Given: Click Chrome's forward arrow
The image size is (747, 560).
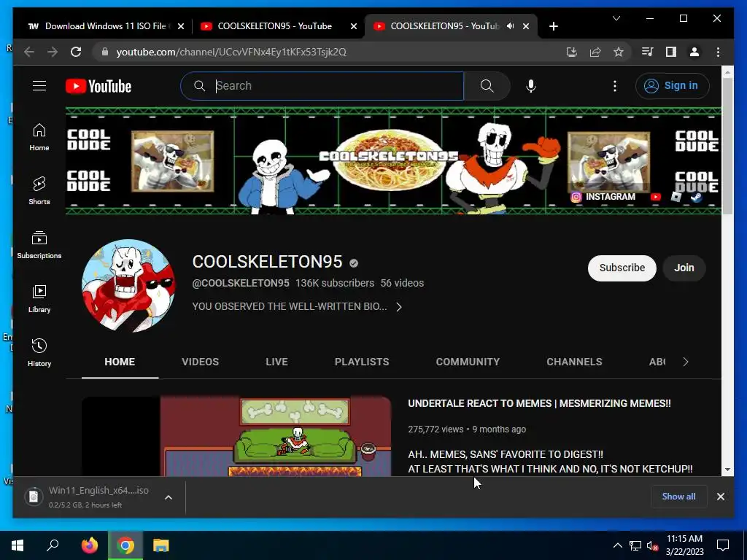Looking at the screenshot, I should click(53, 52).
